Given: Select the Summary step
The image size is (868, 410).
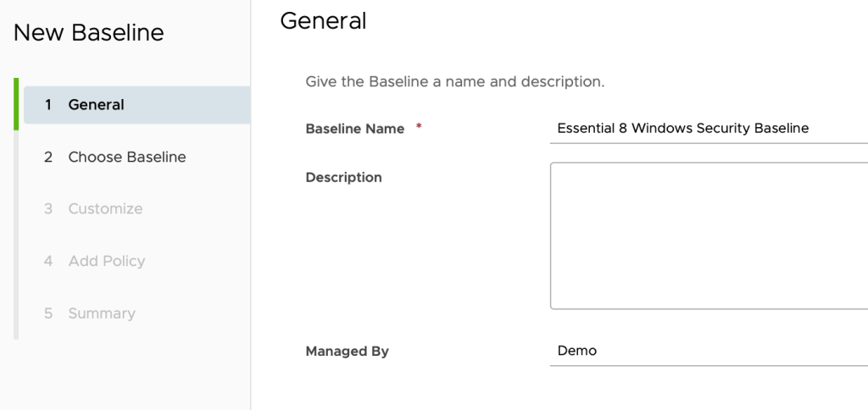Looking at the screenshot, I should tap(102, 313).
